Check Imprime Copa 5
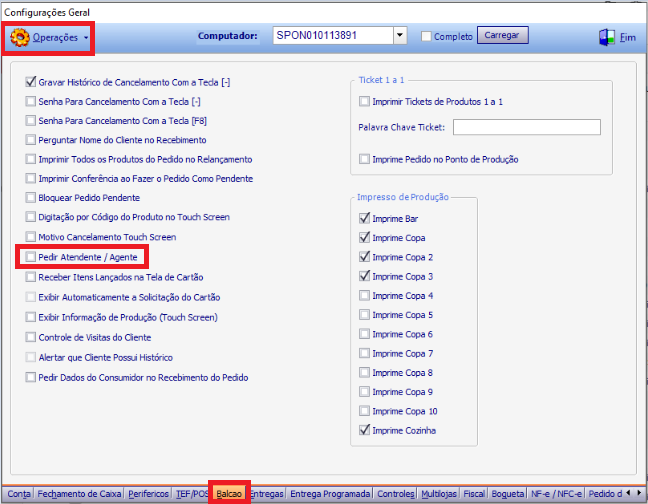The image size is (648, 504). (x=364, y=315)
